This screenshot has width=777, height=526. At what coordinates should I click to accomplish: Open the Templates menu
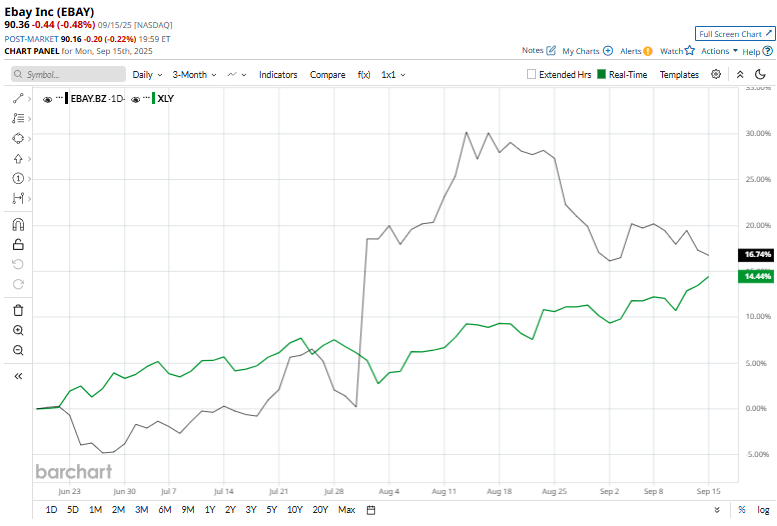[679, 74]
